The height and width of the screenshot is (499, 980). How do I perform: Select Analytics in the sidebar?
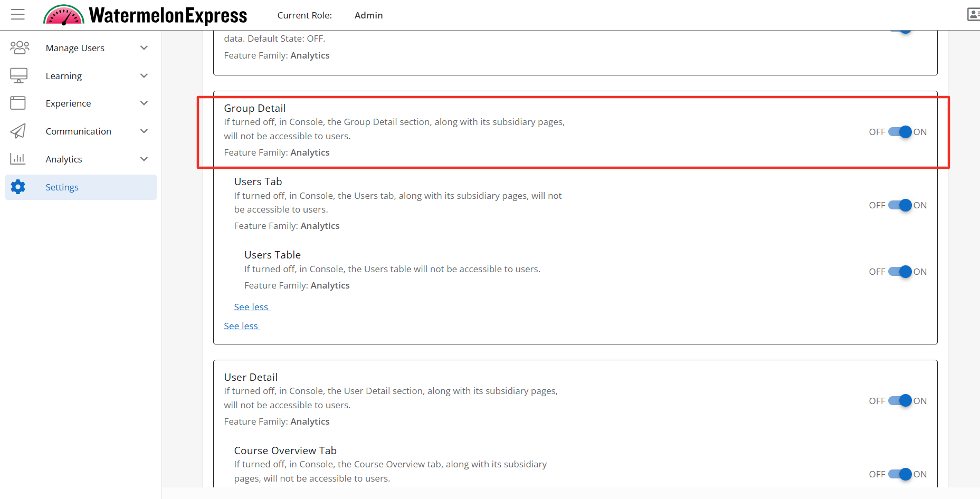click(64, 159)
